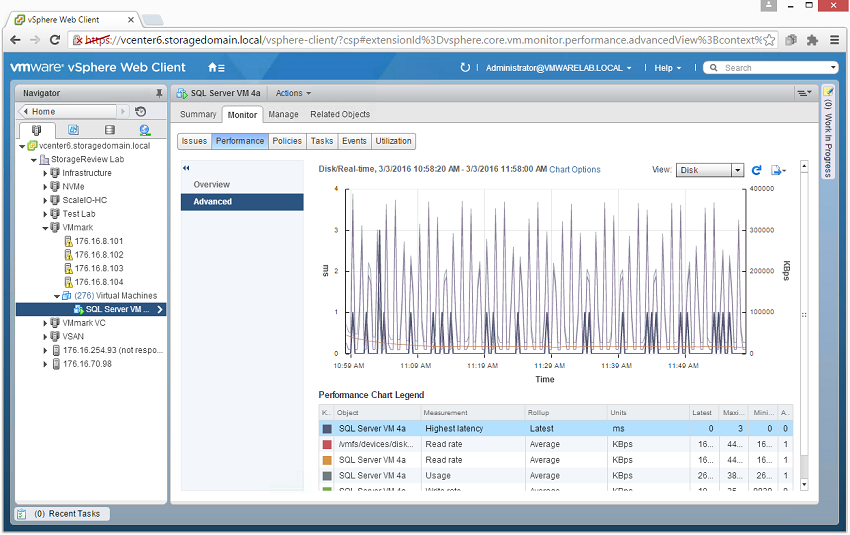Collapse the StorageReview Lab datacenter node
The width and height of the screenshot is (850, 535).
click(34, 160)
